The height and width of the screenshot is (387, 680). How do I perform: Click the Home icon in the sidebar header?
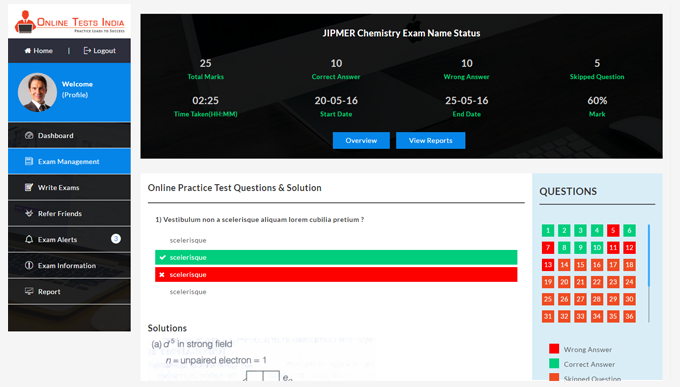(x=28, y=51)
